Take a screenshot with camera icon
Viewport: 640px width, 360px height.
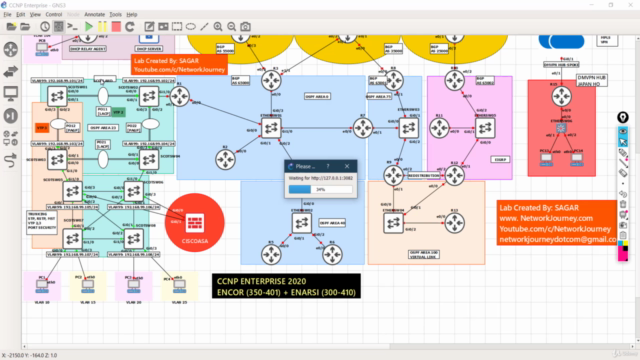(245, 27)
